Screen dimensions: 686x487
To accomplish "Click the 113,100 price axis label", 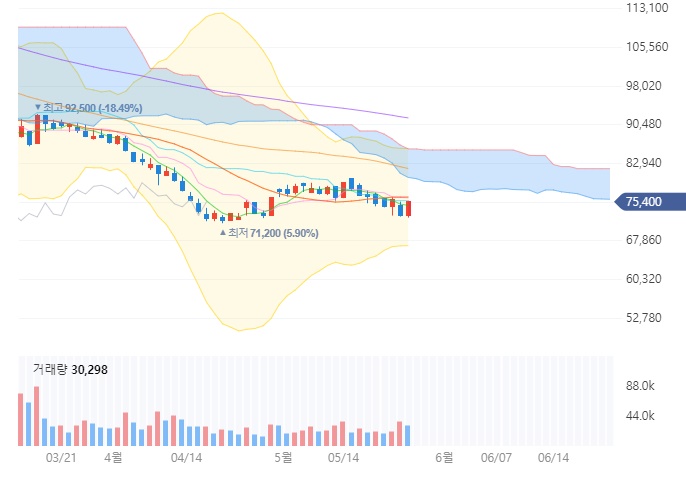I will (647, 8).
